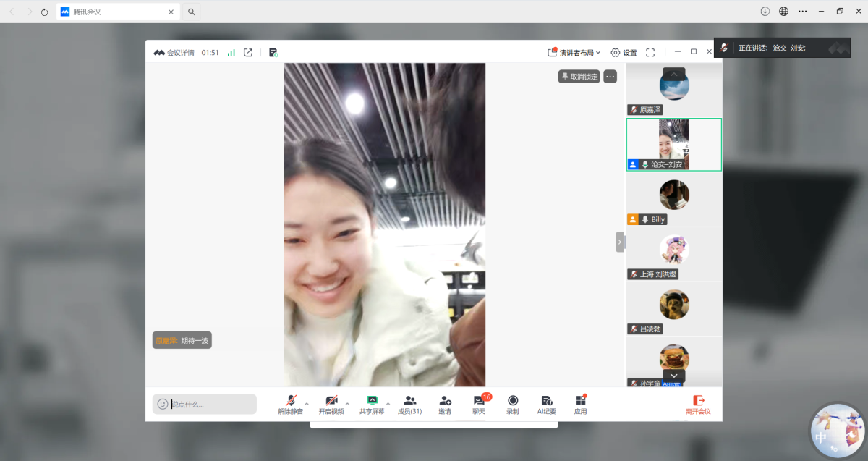868x461 pixels.
Task: Expand video options arrow beside 开启视频
Action: pos(347,403)
